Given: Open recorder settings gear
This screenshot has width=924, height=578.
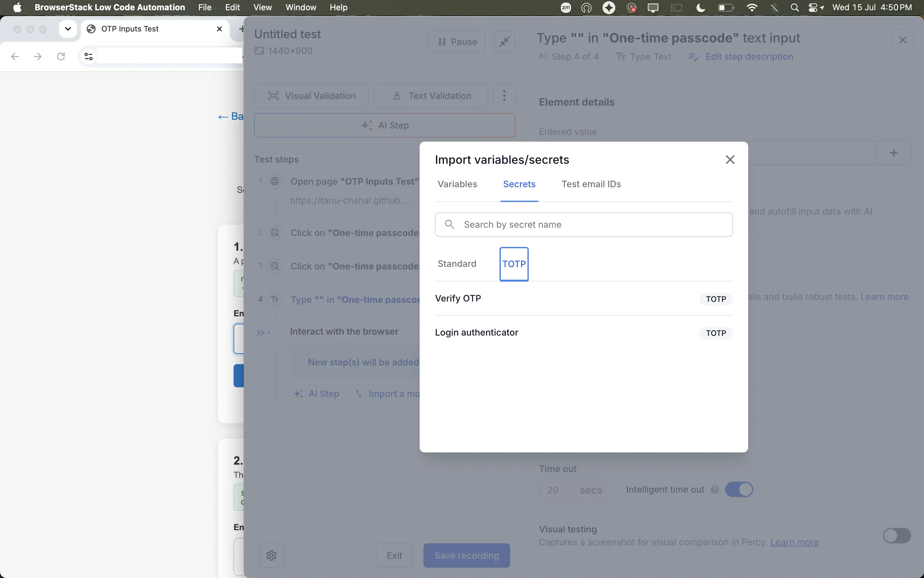Looking at the screenshot, I should coord(271,556).
